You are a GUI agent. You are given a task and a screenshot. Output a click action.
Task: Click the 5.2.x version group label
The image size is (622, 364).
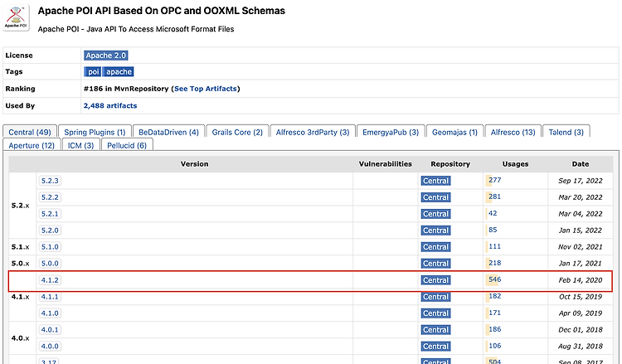(x=20, y=206)
